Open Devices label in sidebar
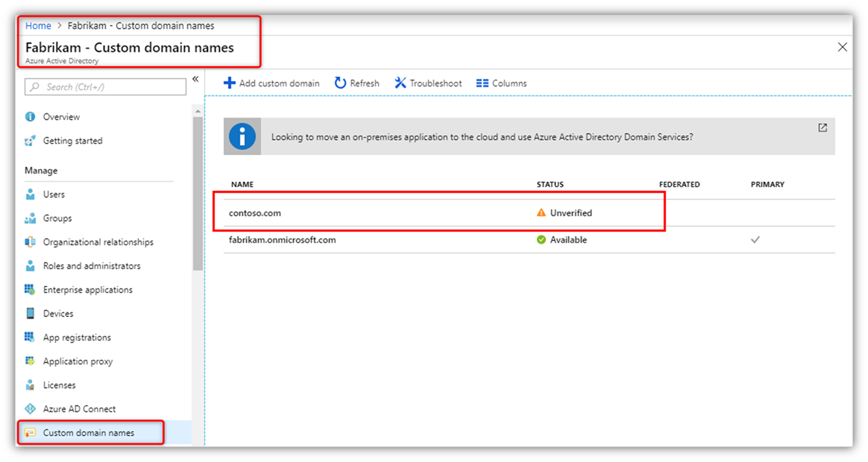 tap(58, 313)
